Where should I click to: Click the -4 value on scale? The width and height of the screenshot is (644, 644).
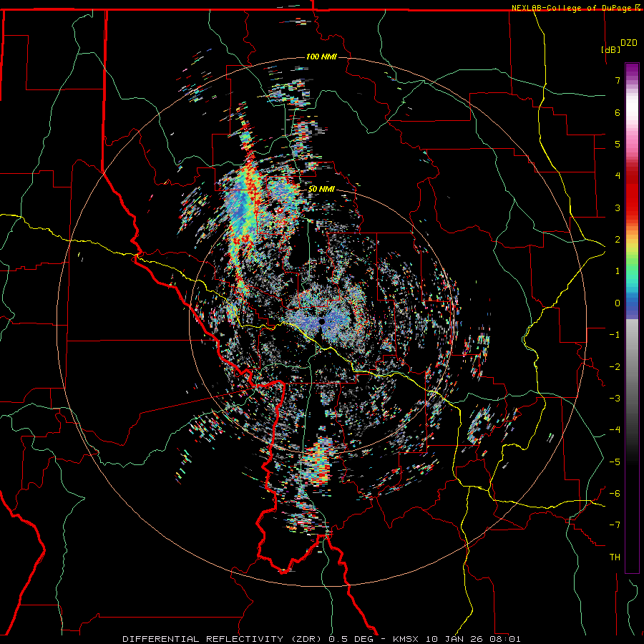(x=615, y=430)
